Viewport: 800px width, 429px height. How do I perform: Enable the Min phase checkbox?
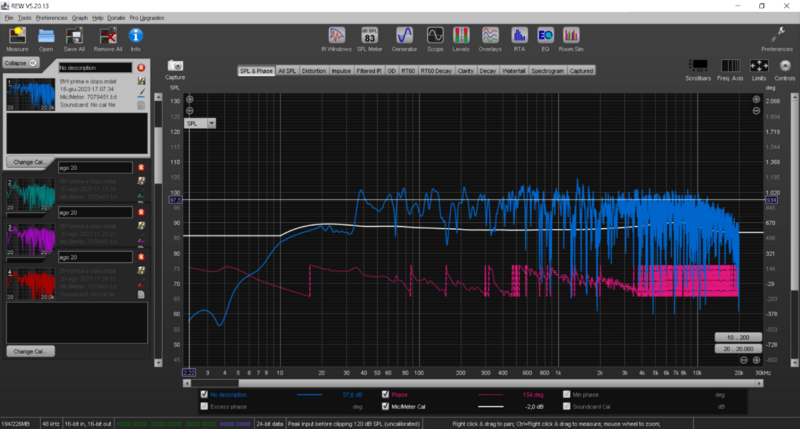click(x=567, y=394)
